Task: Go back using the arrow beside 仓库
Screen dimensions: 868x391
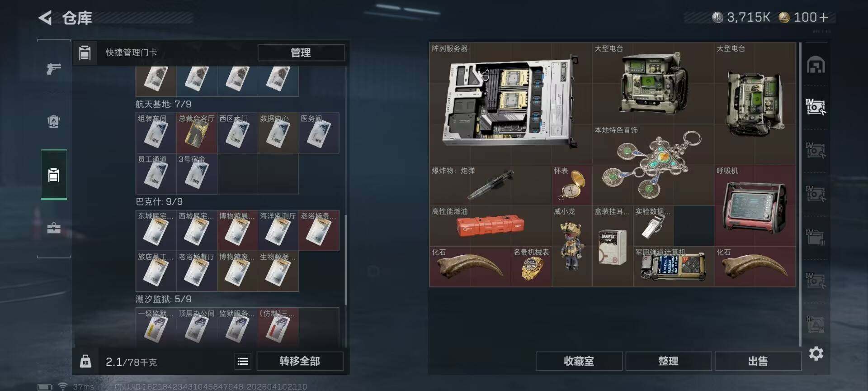Action: click(x=45, y=18)
